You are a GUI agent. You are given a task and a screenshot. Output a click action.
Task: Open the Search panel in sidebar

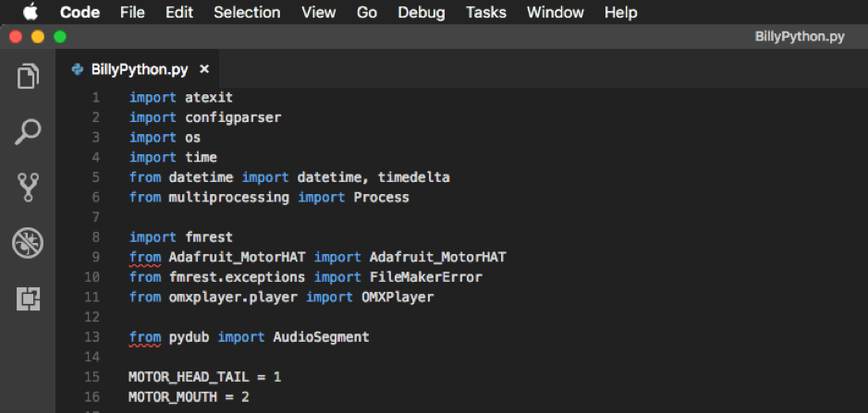coord(28,132)
